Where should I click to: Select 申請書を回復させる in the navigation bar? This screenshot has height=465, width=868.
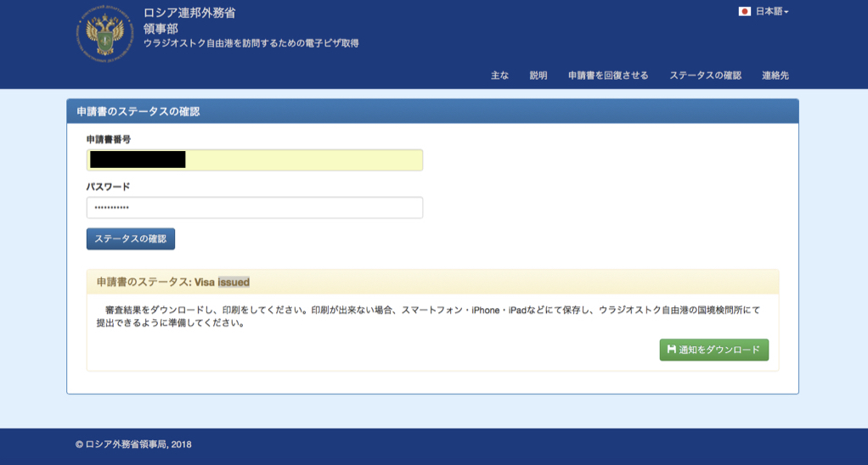pyautogui.click(x=608, y=76)
